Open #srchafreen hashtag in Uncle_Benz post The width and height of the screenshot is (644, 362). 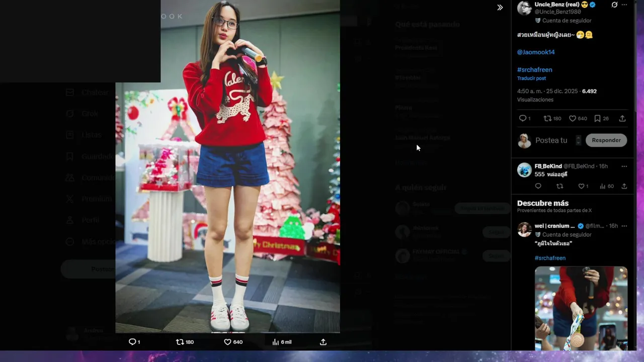pyautogui.click(x=534, y=70)
